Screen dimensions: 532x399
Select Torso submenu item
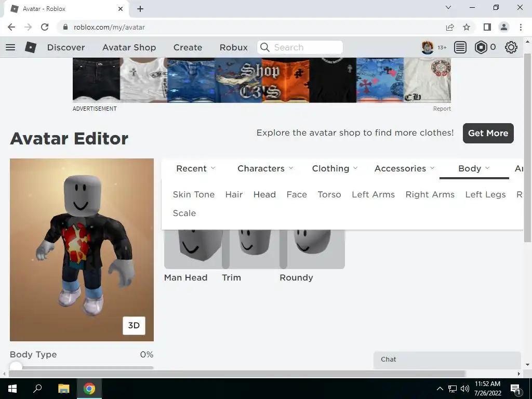329,195
